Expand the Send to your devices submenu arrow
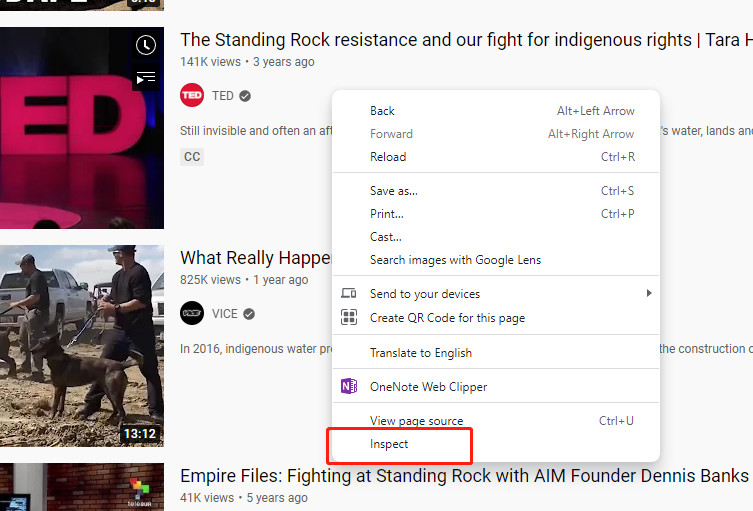This screenshot has width=753, height=511. [648, 294]
